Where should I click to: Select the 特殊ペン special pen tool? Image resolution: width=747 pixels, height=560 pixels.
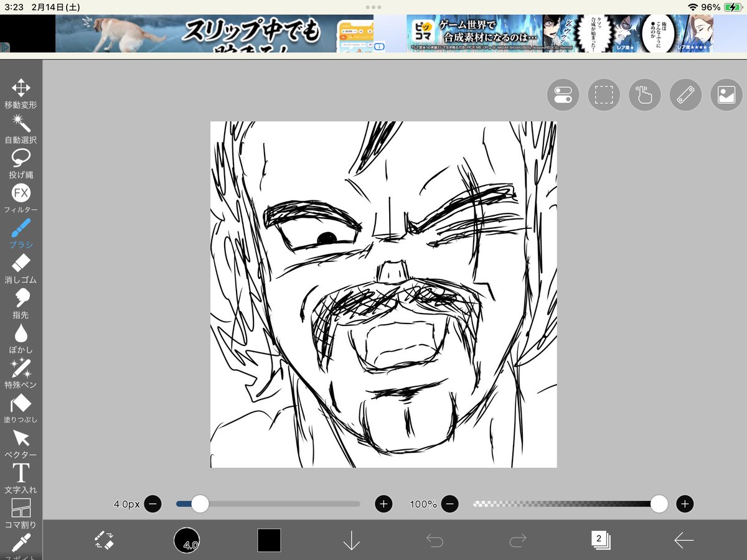pyautogui.click(x=21, y=373)
